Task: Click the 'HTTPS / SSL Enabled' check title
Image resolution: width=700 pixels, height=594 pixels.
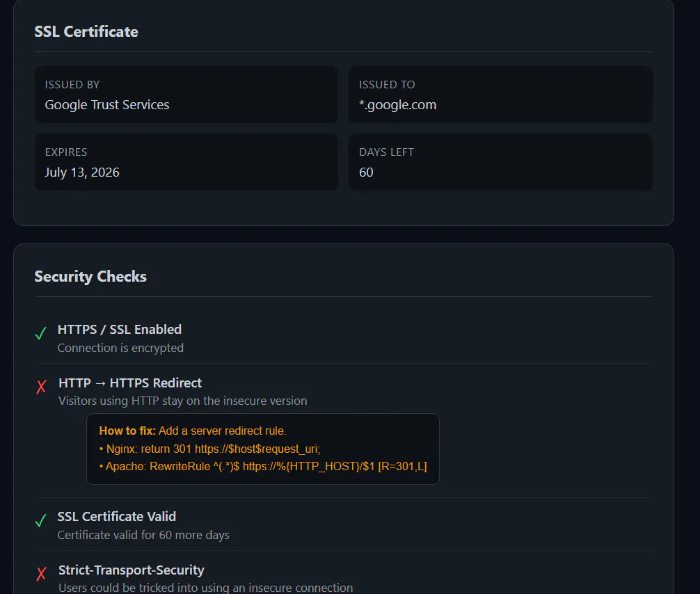Action: click(120, 330)
